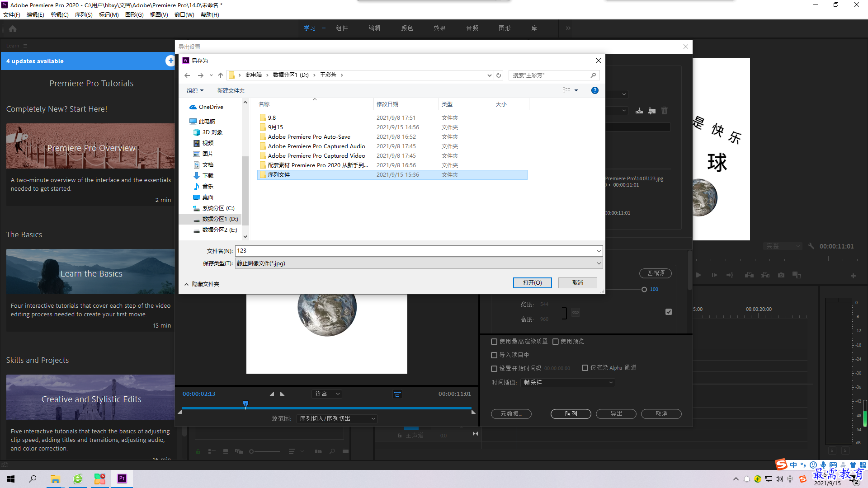Screen dimensions: 868x488
Task: Show more workspaces chevron
Action: [568, 28]
